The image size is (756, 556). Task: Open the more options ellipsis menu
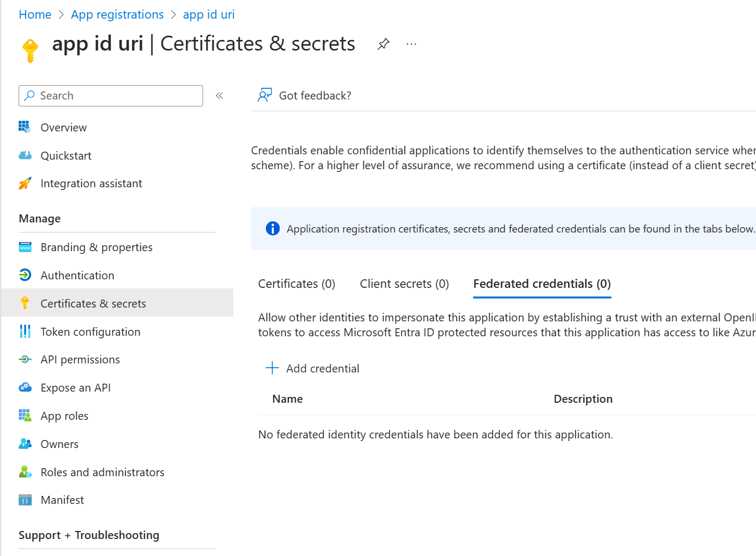(x=411, y=44)
